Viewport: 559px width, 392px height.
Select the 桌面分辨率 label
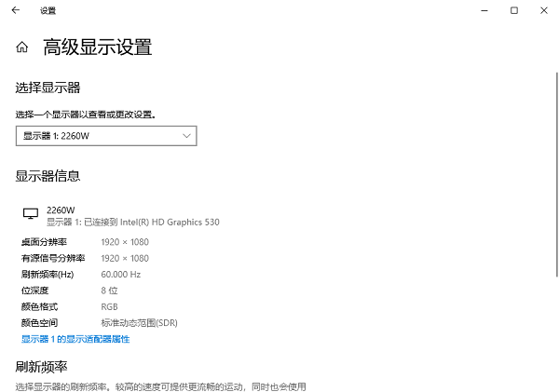44,242
